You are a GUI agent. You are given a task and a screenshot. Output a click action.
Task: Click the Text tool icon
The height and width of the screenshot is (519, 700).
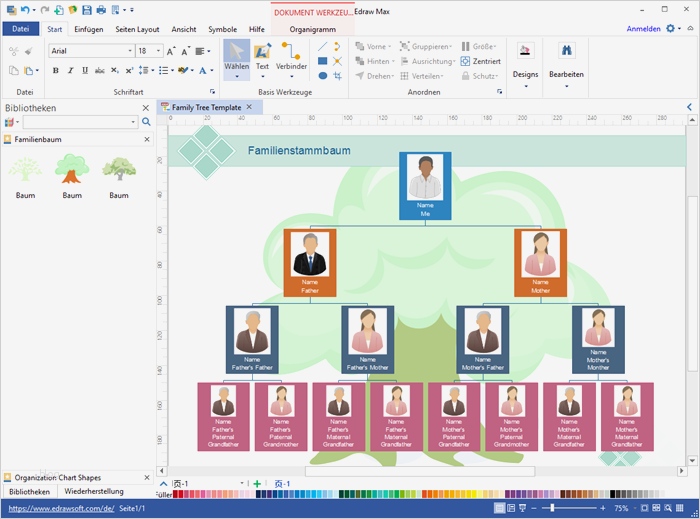(x=262, y=52)
